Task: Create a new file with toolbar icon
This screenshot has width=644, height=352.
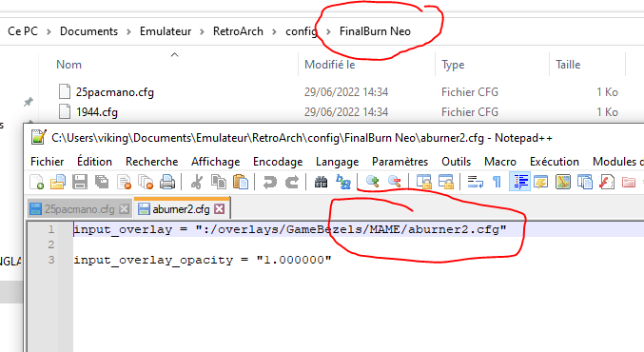Action: [36, 182]
